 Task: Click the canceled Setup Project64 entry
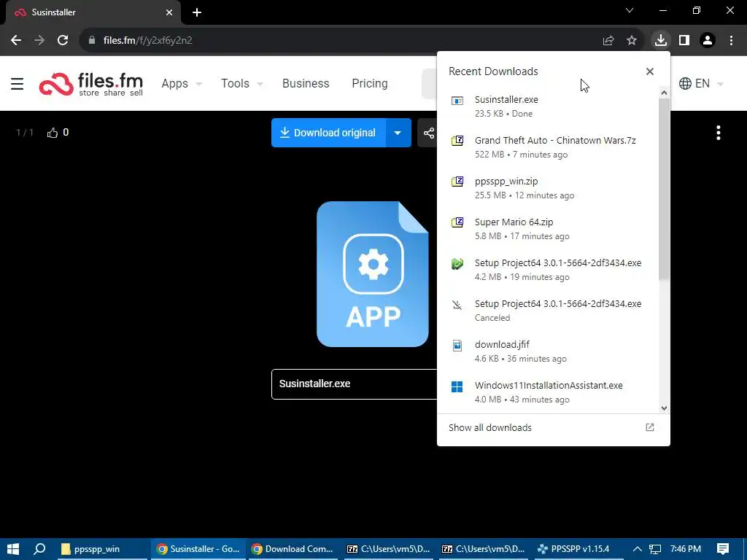(x=548, y=311)
